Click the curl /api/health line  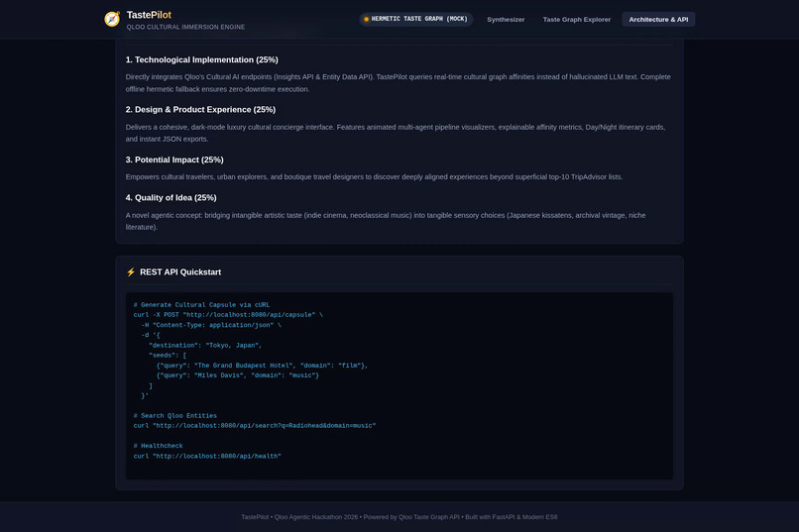207,456
